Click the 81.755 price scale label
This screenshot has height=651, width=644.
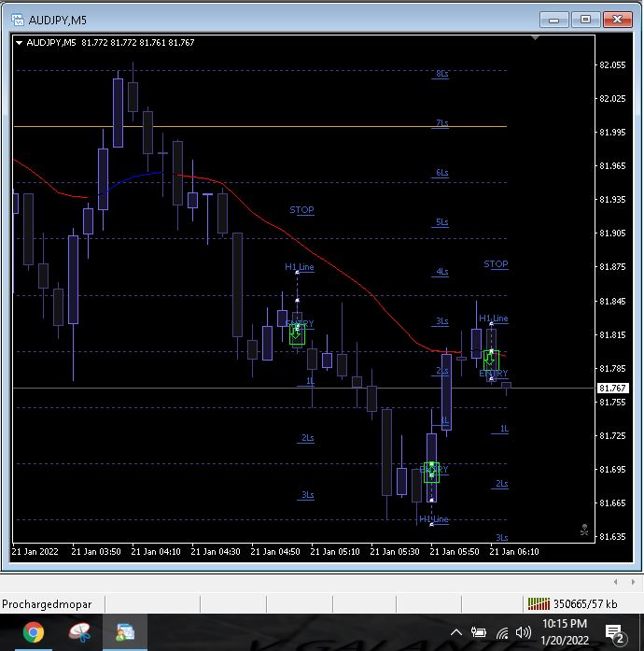(612, 402)
